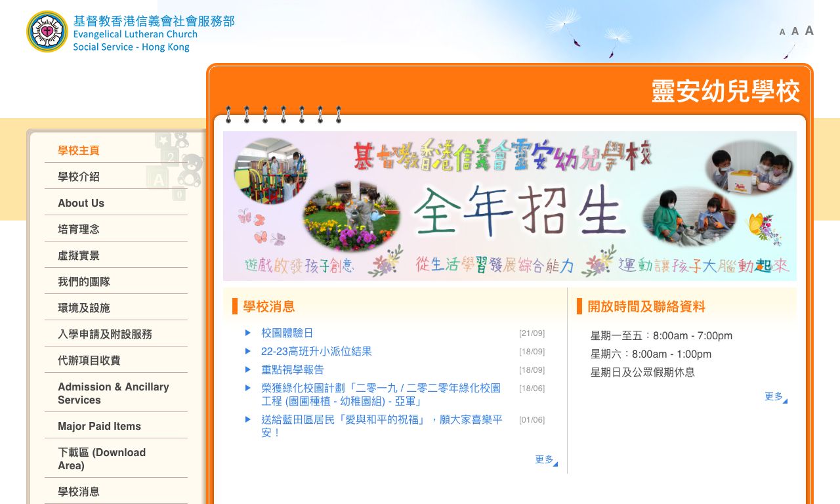Click the arrow bullet beside 重點視學報告
Viewport: 840px width, 504px height.
[x=248, y=369]
